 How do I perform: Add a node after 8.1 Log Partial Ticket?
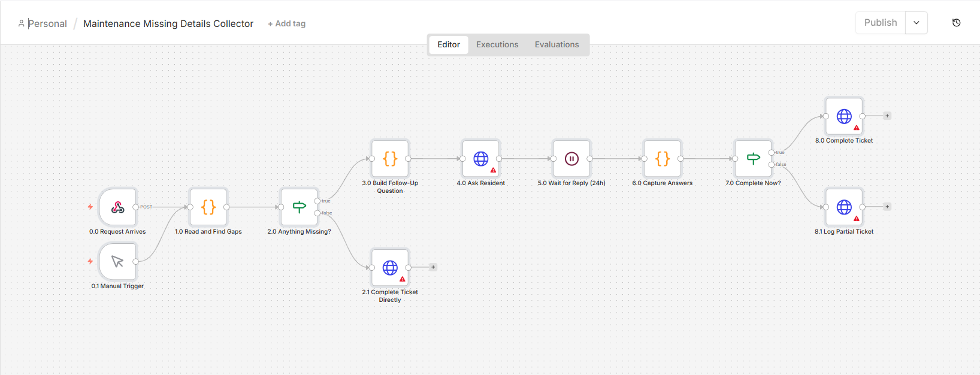pyautogui.click(x=887, y=207)
